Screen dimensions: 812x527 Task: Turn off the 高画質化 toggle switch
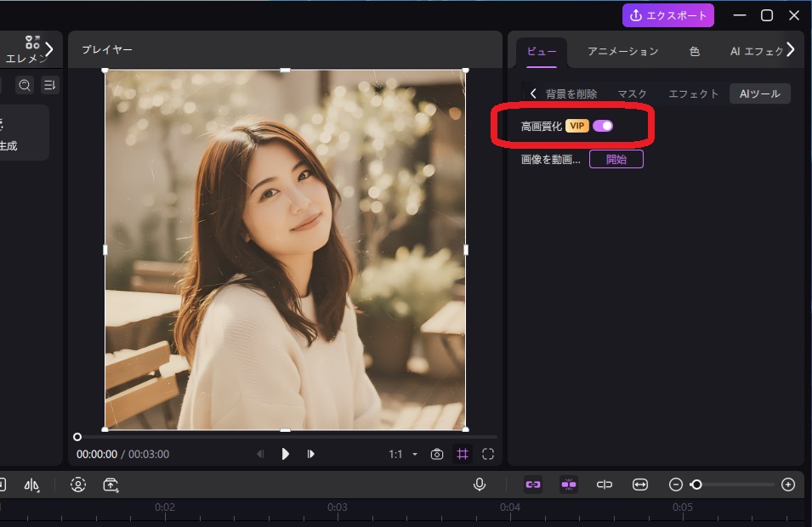tap(603, 126)
